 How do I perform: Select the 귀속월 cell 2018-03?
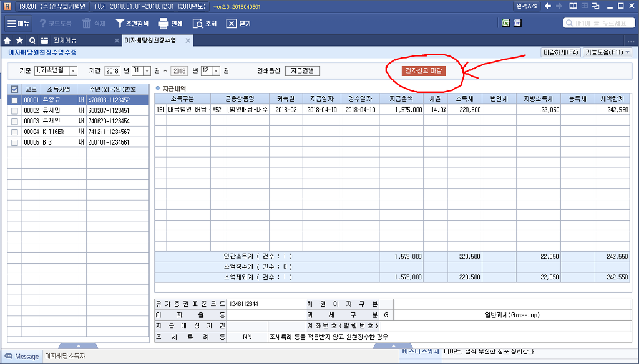click(286, 110)
